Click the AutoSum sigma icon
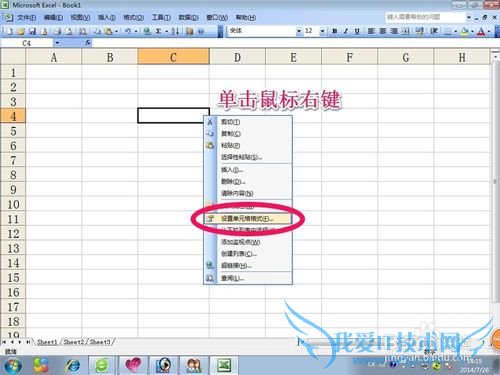Viewport: 500px width, 375px height. click(x=159, y=31)
